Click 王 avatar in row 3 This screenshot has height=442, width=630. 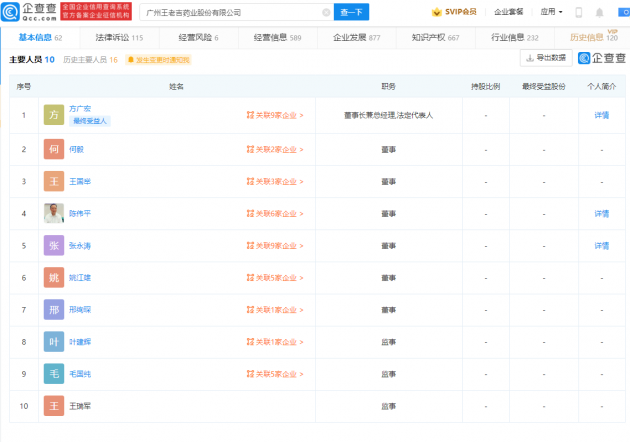click(54, 181)
